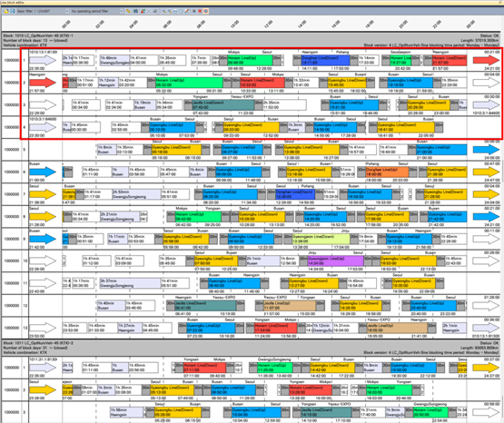Click blue arrow at end of row 5
The height and width of the screenshot is (423, 504).
coord(486,150)
